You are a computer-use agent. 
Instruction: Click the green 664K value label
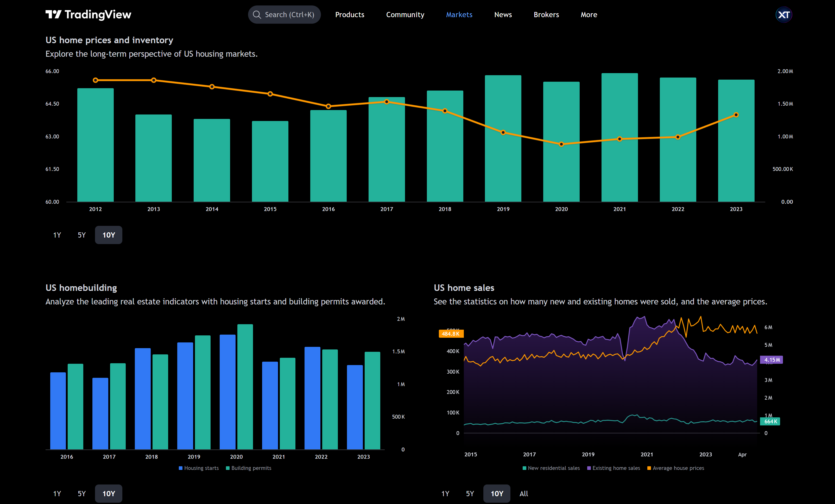pos(770,421)
